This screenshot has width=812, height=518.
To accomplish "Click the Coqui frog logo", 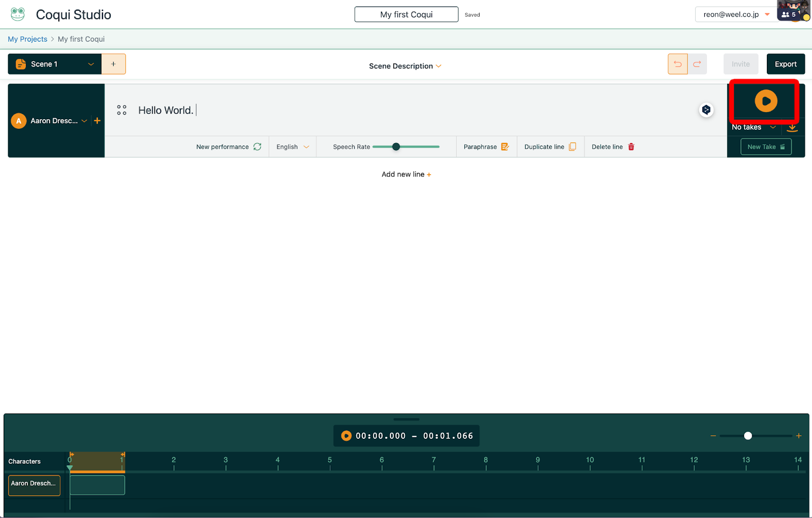I will pos(18,14).
